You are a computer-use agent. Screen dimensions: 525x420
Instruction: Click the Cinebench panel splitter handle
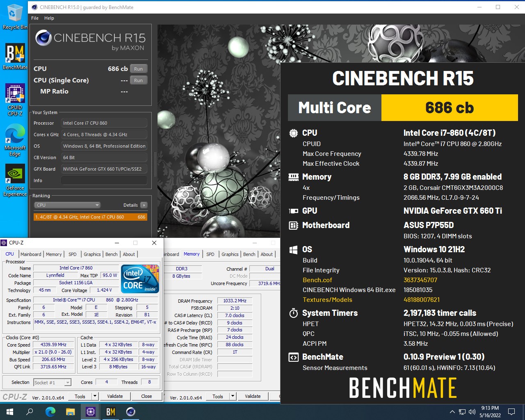click(155, 165)
